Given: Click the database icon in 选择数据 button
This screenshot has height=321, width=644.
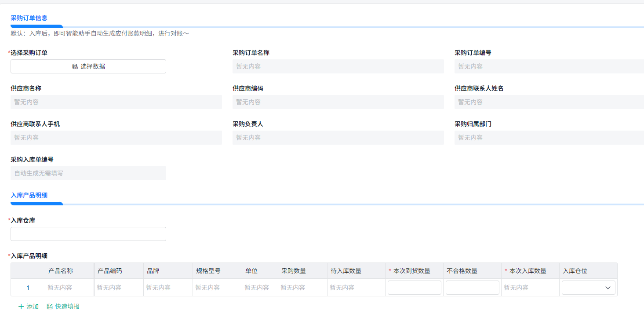Looking at the screenshot, I should click(75, 66).
